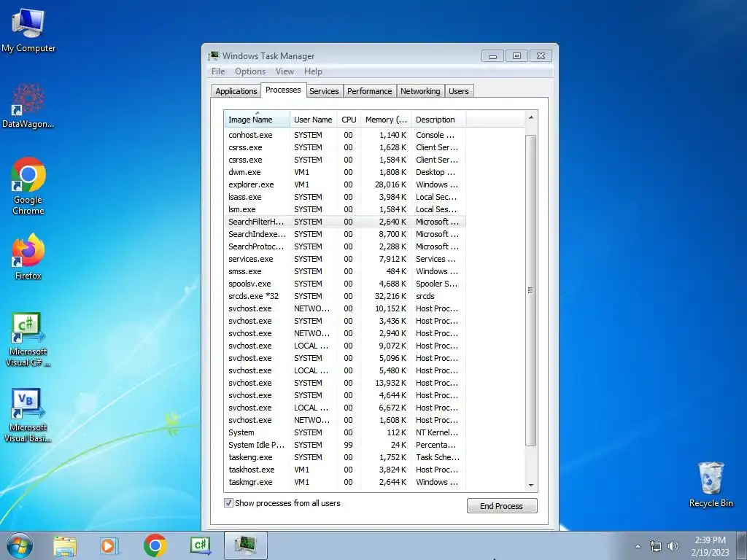
Task: Switch to the Users tab
Action: [x=458, y=91]
